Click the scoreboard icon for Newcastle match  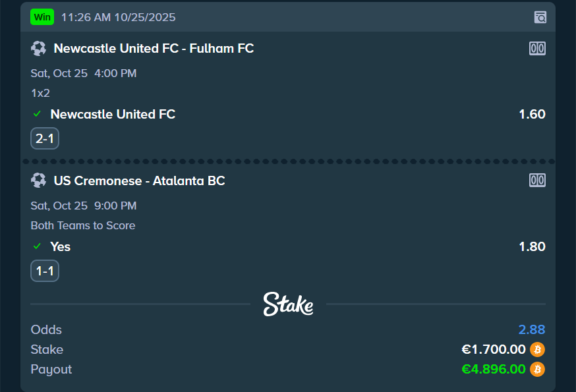[537, 48]
